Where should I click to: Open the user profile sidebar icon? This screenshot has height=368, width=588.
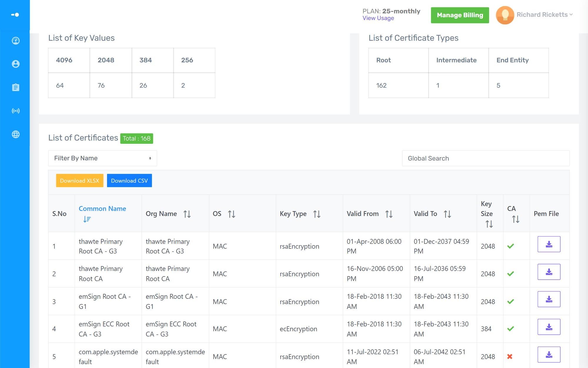click(16, 64)
